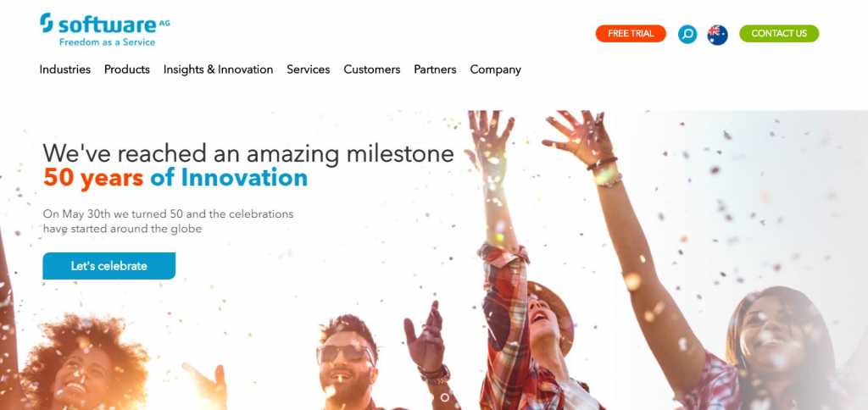
Task: Click the Let's celebrate button
Action: [109, 266]
